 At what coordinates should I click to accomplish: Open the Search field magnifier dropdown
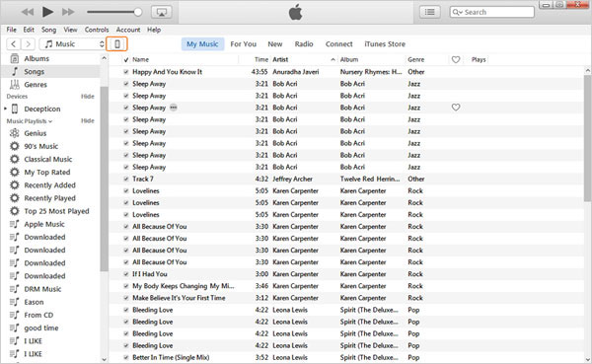458,12
